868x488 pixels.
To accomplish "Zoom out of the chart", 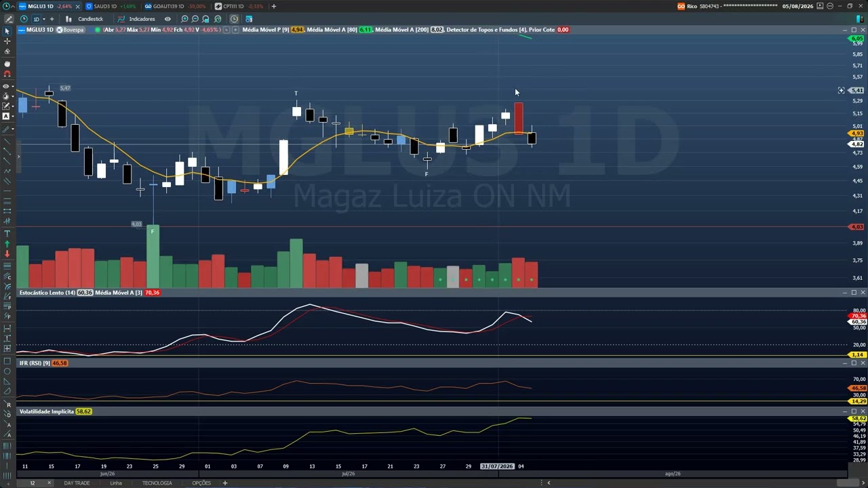I will (x=195, y=19).
